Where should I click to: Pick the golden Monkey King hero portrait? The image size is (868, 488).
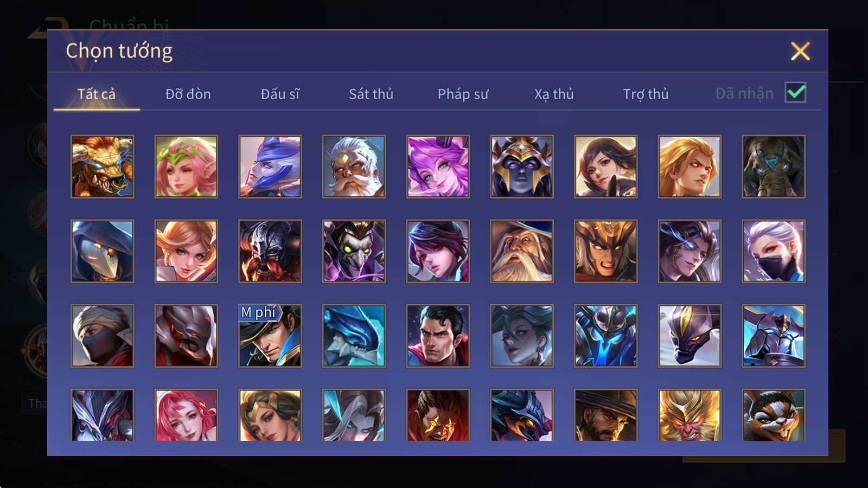[690, 415]
